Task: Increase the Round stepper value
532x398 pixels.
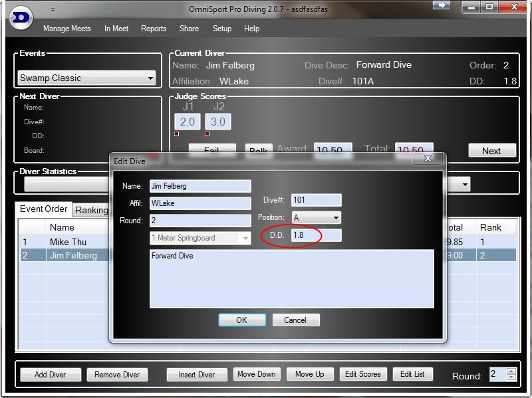Action: tap(511, 371)
